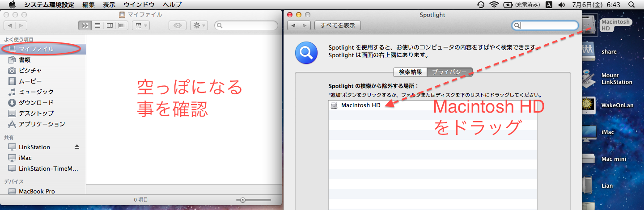Click the Quick Look eye button
The height and width of the screenshot is (210, 644).
pyautogui.click(x=178, y=25)
